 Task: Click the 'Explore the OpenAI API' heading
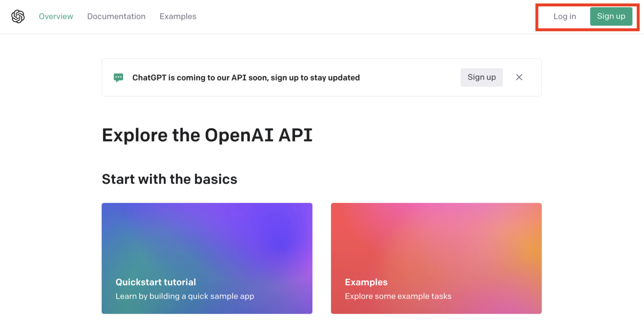click(207, 135)
